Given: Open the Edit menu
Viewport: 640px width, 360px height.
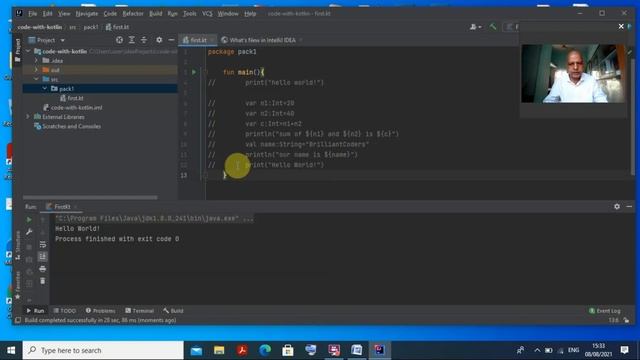Looking at the screenshot, I should click(48, 13).
